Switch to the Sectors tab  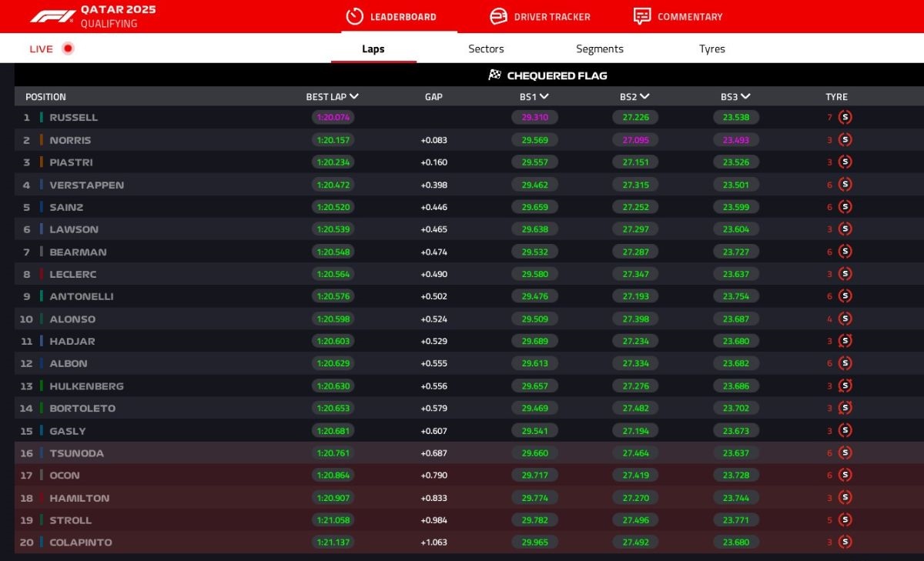coord(486,48)
